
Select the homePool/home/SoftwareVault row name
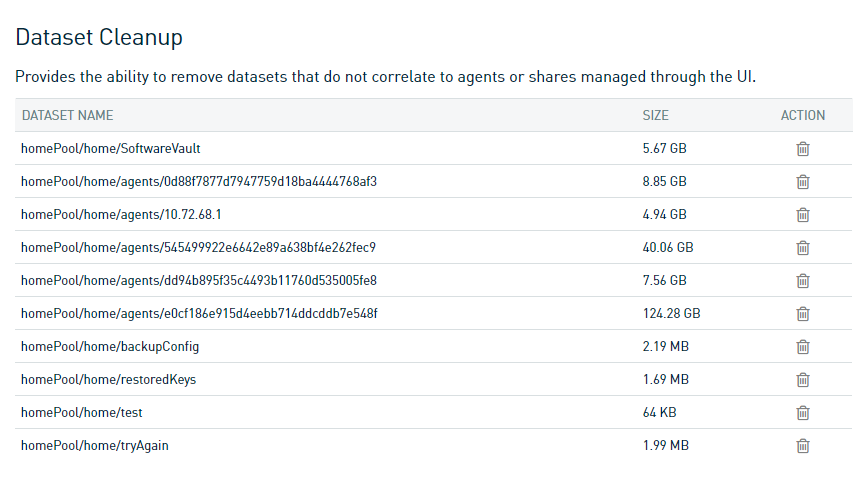(110, 149)
